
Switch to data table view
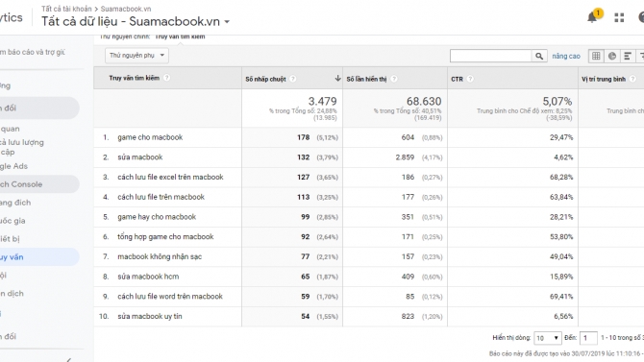coord(596,56)
